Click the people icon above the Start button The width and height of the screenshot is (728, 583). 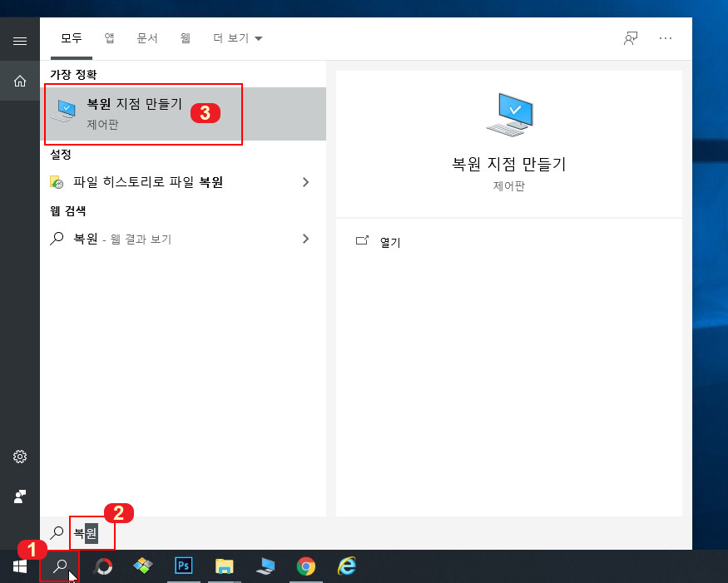19,497
